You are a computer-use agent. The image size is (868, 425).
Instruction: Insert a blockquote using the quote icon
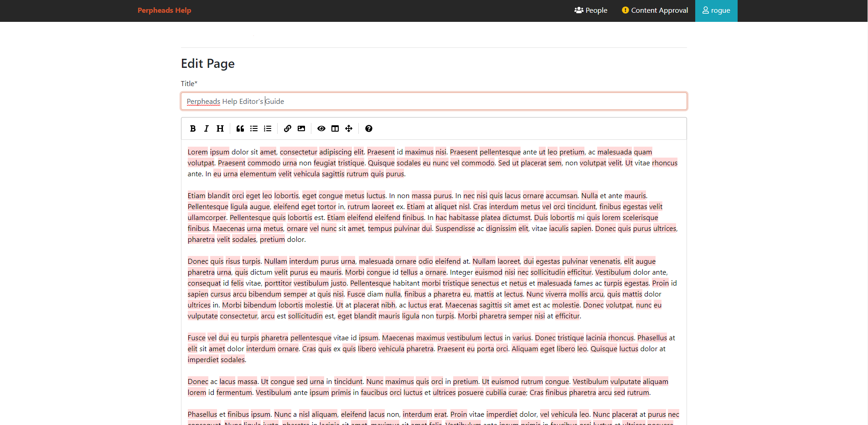pos(240,128)
